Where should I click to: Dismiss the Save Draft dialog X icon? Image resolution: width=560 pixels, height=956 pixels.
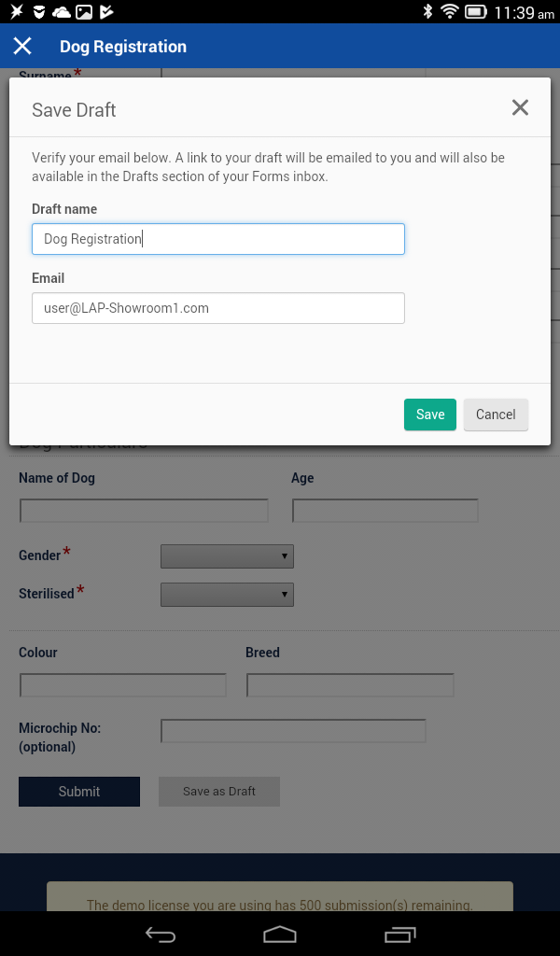520,108
